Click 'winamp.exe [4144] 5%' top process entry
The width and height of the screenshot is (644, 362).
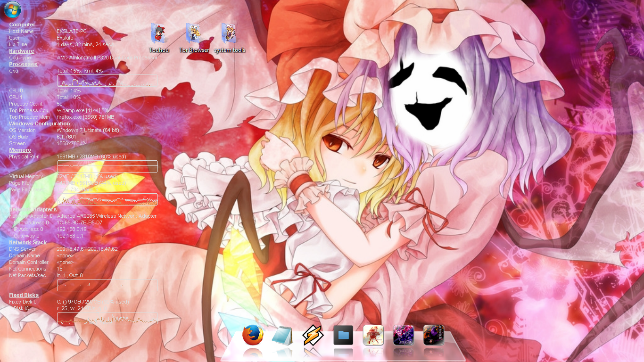click(83, 110)
